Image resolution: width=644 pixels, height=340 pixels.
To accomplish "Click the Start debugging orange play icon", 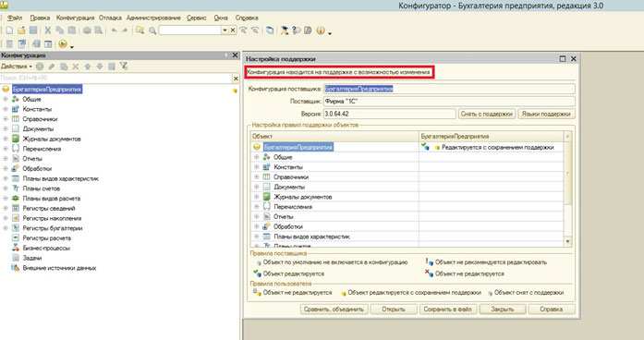I will [63, 43].
